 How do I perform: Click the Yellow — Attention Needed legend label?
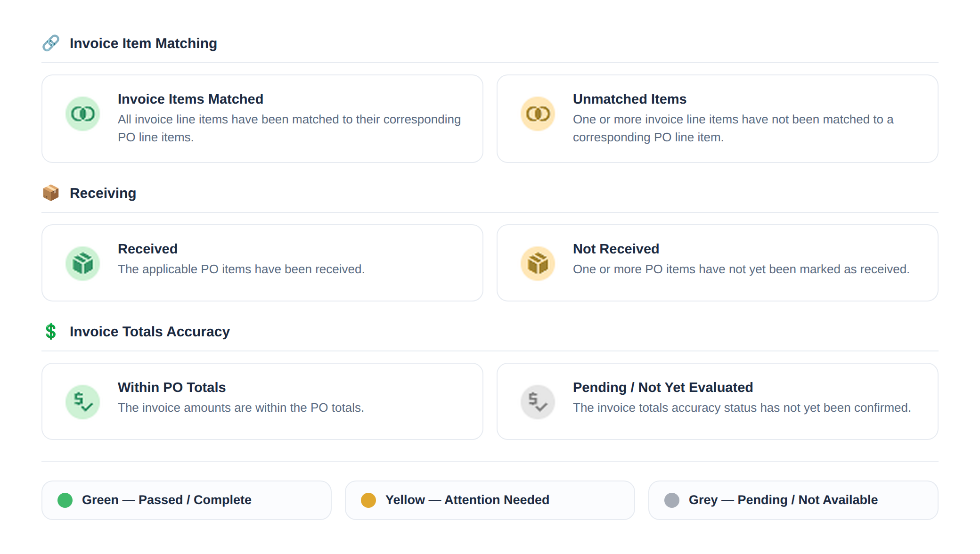coord(467,500)
